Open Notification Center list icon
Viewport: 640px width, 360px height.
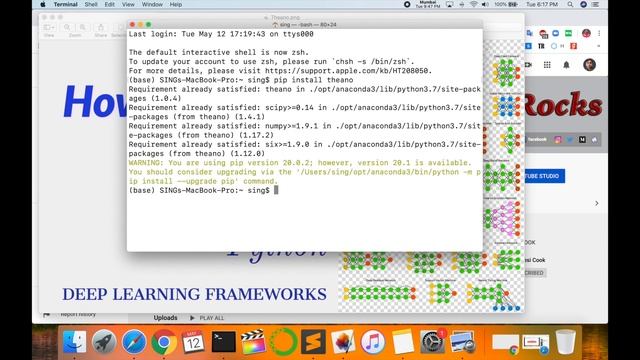point(596,4)
